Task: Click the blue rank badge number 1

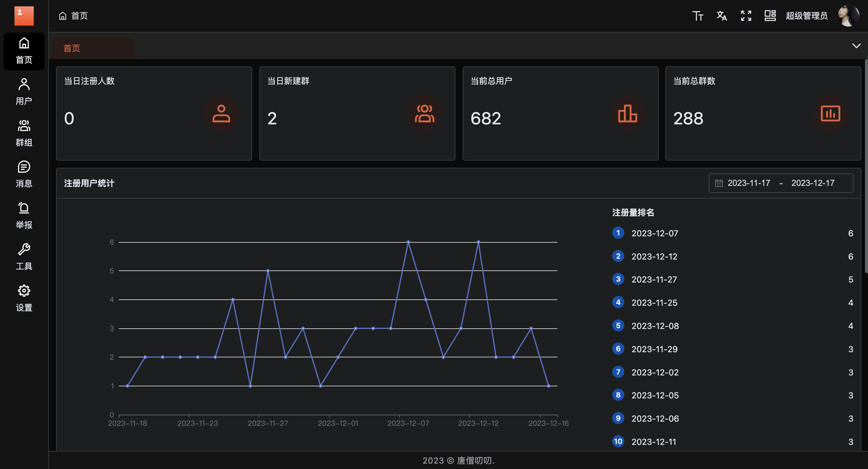Action: tap(618, 233)
